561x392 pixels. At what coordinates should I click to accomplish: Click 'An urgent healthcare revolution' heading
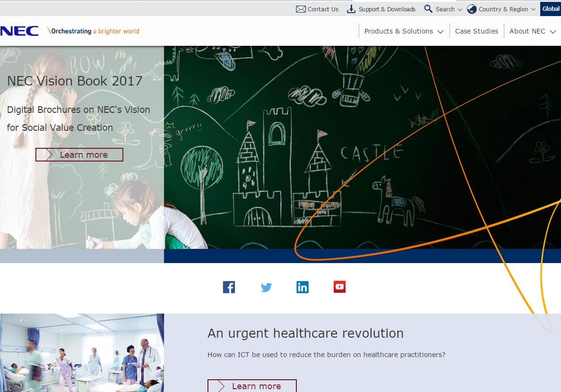[x=305, y=333]
